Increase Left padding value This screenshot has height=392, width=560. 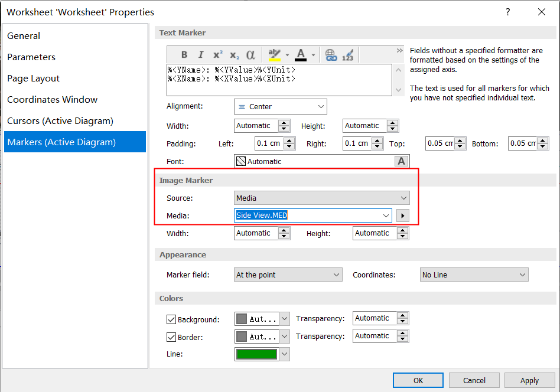click(x=289, y=141)
